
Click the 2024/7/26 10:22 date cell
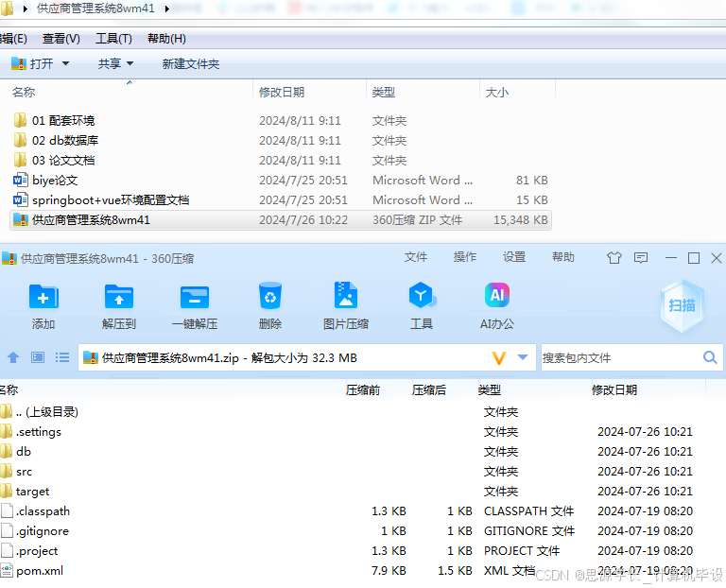[x=303, y=220]
